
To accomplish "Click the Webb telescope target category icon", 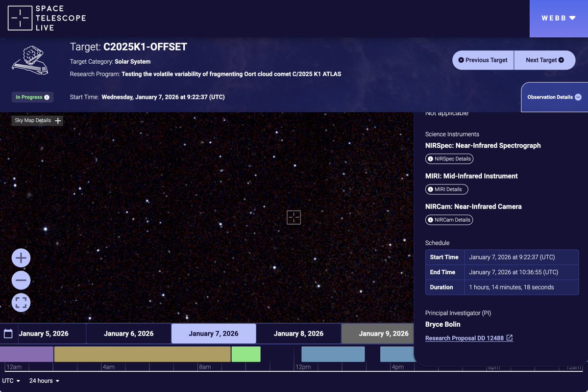I will (x=29, y=60).
